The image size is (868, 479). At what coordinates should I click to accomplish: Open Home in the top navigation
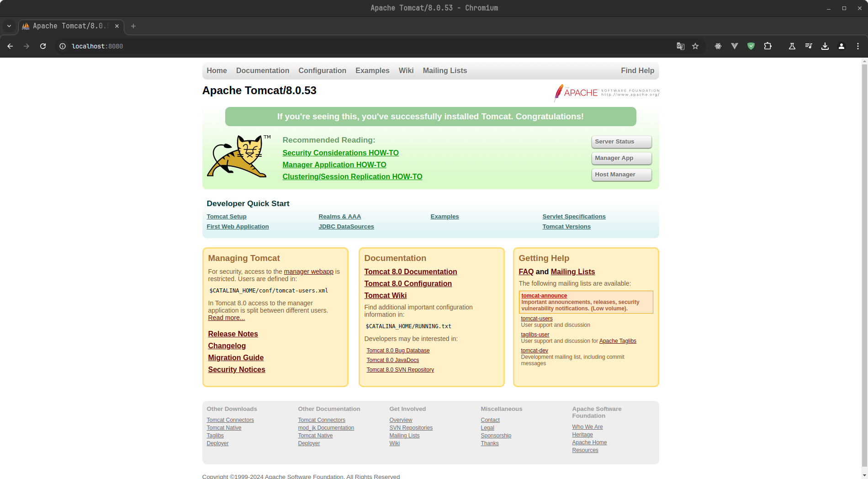point(217,71)
